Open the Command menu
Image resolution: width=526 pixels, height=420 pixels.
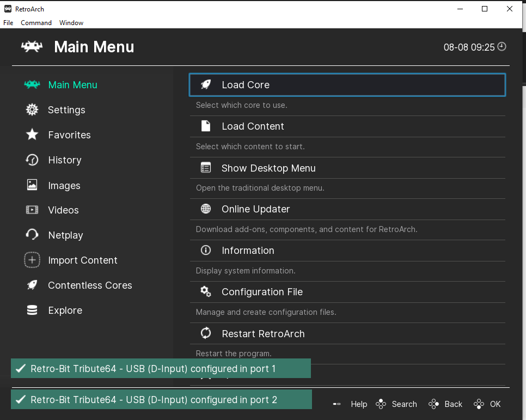[x=36, y=22]
